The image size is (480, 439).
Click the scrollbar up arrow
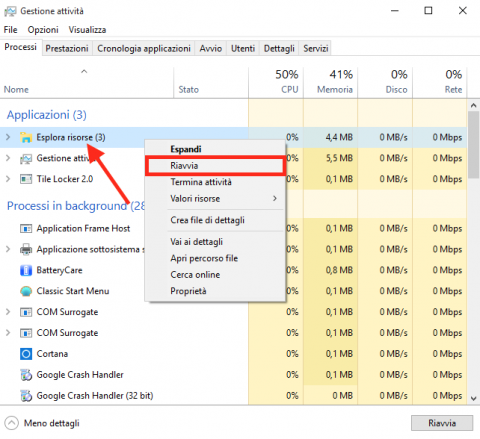click(473, 105)
